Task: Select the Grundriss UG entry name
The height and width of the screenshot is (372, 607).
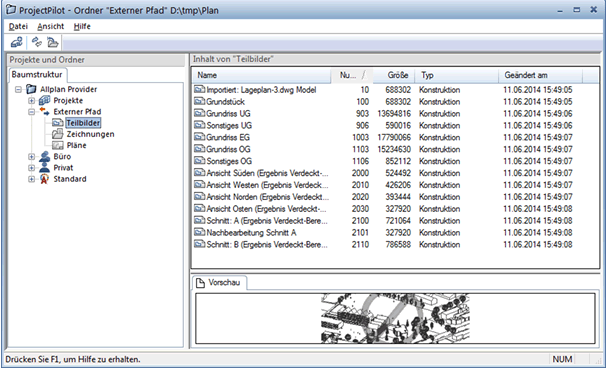Action: (228, 114)
